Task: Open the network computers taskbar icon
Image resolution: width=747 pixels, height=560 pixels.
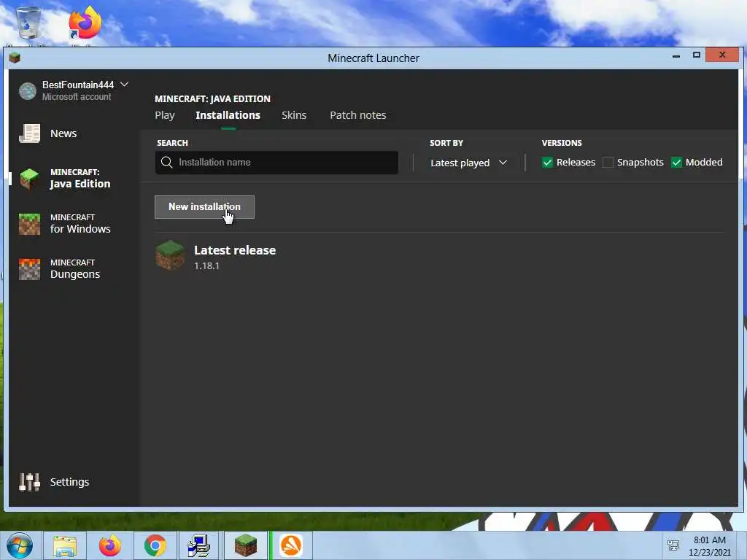Action: coord(200,545)
